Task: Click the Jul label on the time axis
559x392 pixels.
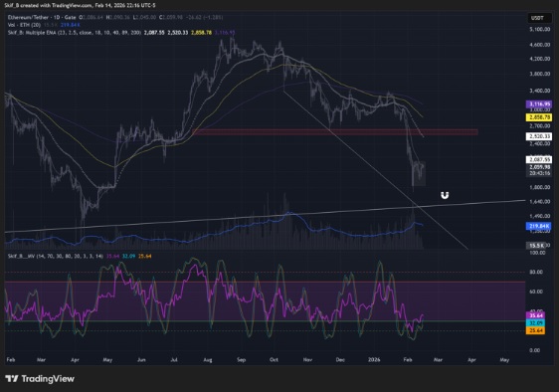Action: [174, 360]
